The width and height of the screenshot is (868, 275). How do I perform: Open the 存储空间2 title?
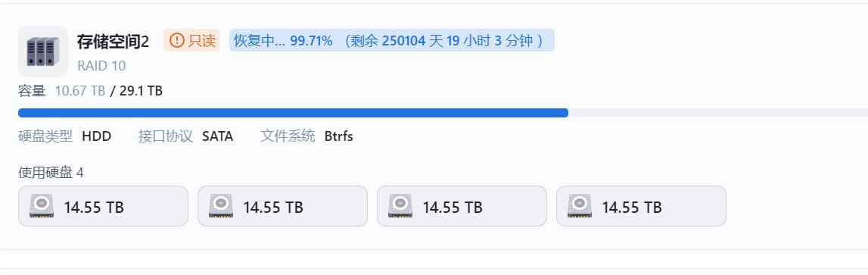113,41
